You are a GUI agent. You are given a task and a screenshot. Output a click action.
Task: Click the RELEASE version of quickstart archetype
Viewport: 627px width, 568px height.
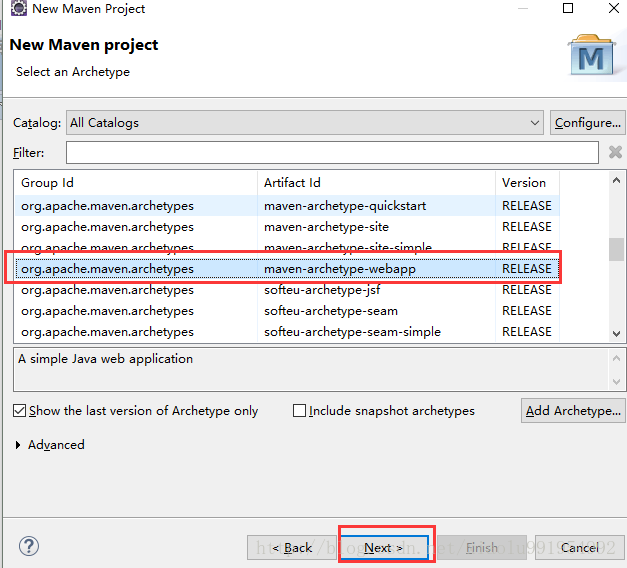tap(527, 206)
